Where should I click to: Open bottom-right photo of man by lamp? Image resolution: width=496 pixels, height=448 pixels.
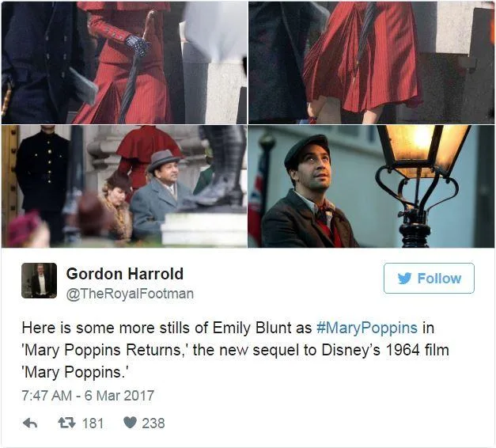371,186
